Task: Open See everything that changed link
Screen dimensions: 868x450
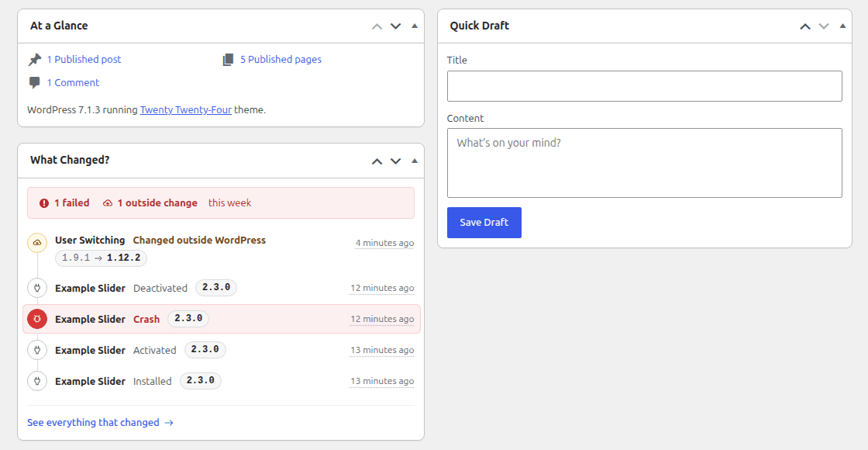Action: pos(100,422)
